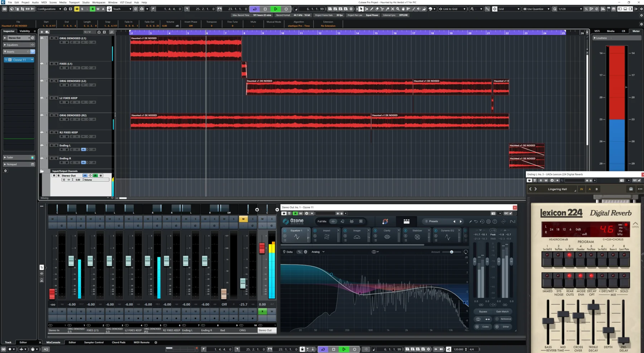The image size is (644, 353).
Task: Open the Configurations dropdown
Action: [49, 9]
